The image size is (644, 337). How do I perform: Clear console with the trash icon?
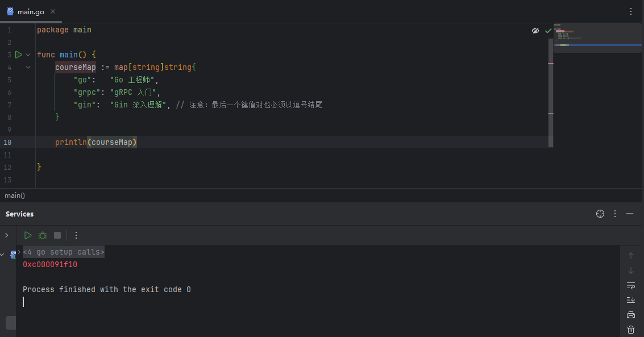click(631, 329)
